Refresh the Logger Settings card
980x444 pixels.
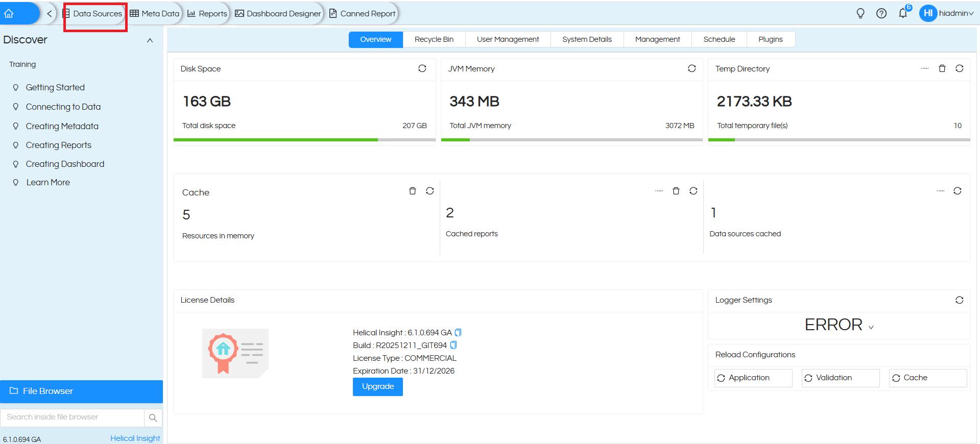pyautogui.click(x=960, y=300)
